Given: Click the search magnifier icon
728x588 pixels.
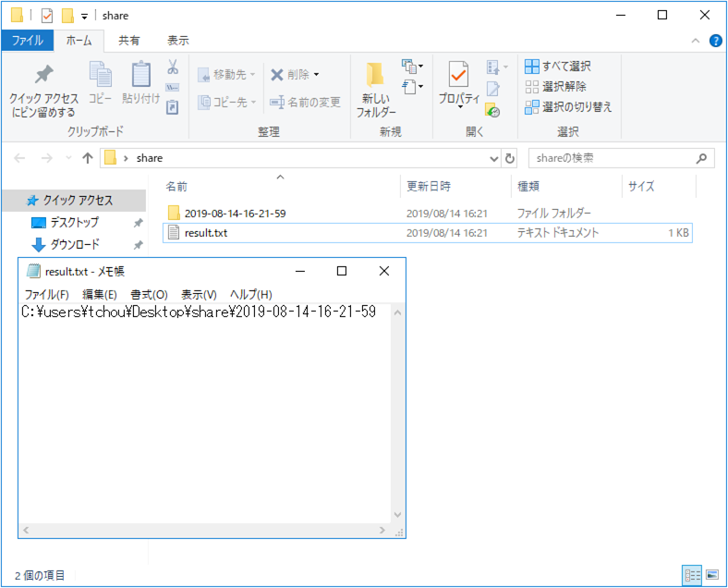Looking at the screenshot, I should tap(701, 158).
